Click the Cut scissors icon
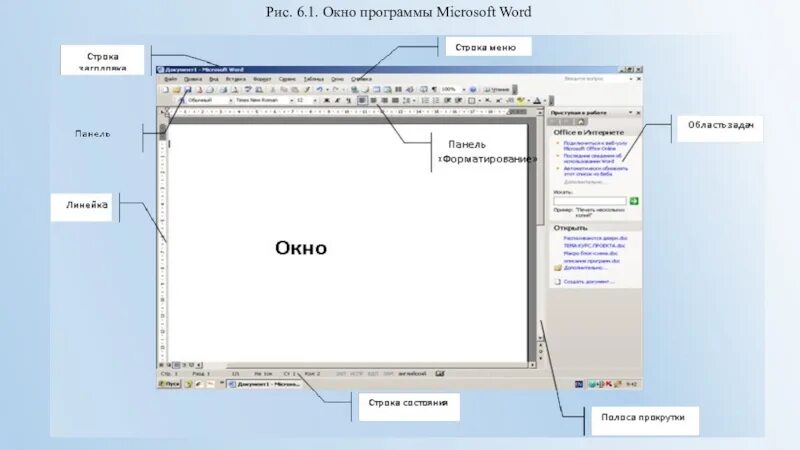The height and width of the screenshot is (450, 800). pos(272,90)
